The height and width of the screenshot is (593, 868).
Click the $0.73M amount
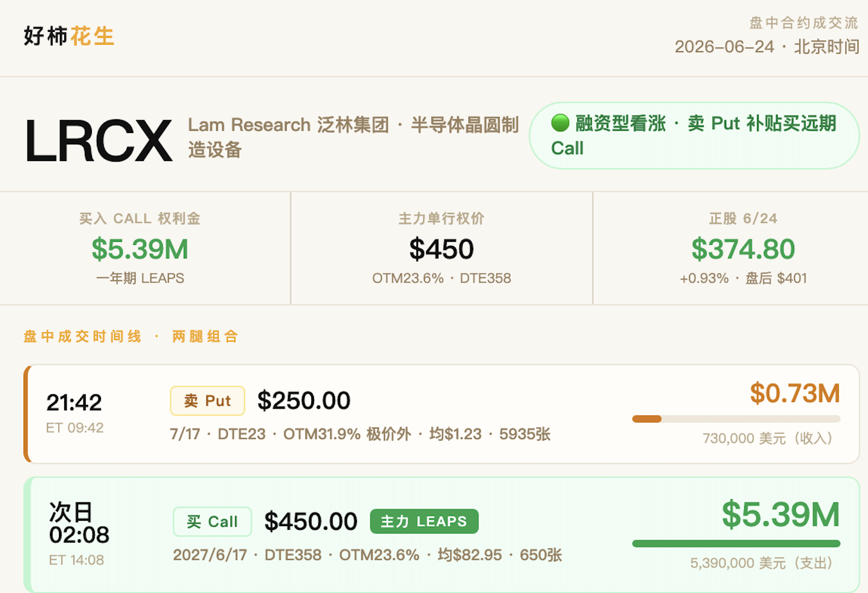795,393
